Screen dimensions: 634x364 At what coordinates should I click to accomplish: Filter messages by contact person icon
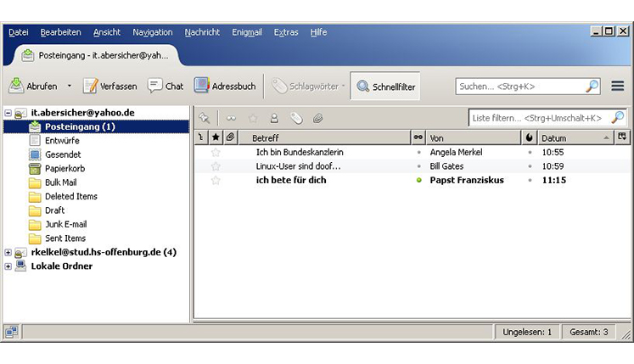click(273, 118)
